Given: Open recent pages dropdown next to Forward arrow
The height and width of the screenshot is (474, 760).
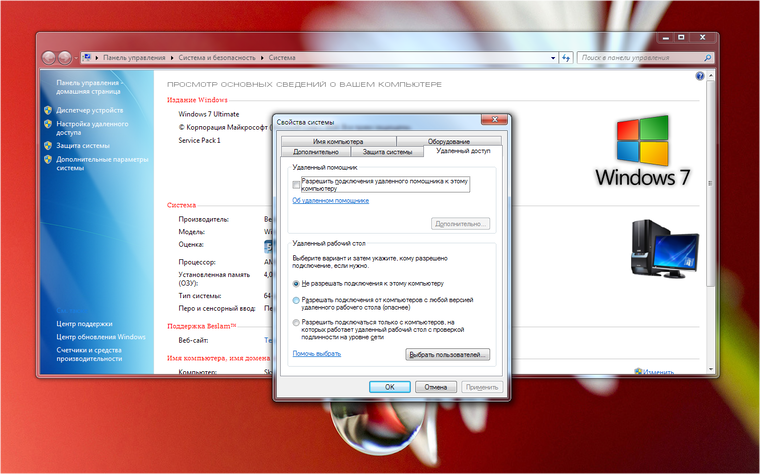Looking at the screenshot, I should click(76, 59).
